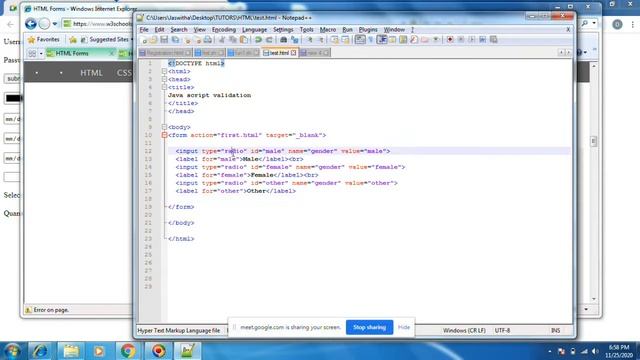Click the first mm/dd date field in IE
Image resolution: width=640 pixels, height=360 pixels.
(x=12, y=119)
